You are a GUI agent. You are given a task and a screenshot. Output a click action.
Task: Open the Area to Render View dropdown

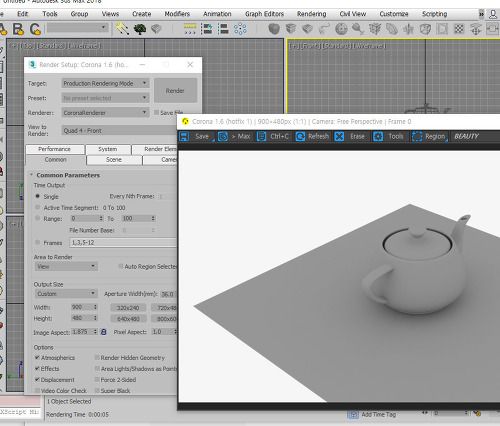66,266
